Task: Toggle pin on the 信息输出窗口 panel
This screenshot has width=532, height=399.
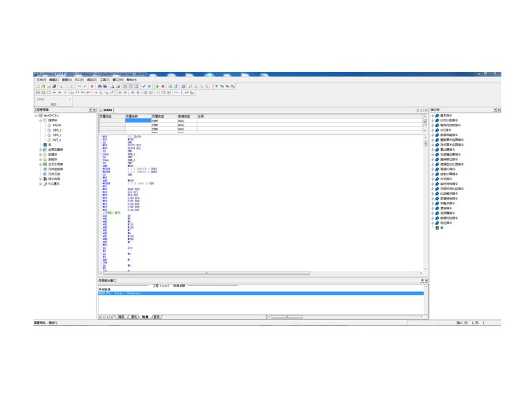Action: (422, 281)
